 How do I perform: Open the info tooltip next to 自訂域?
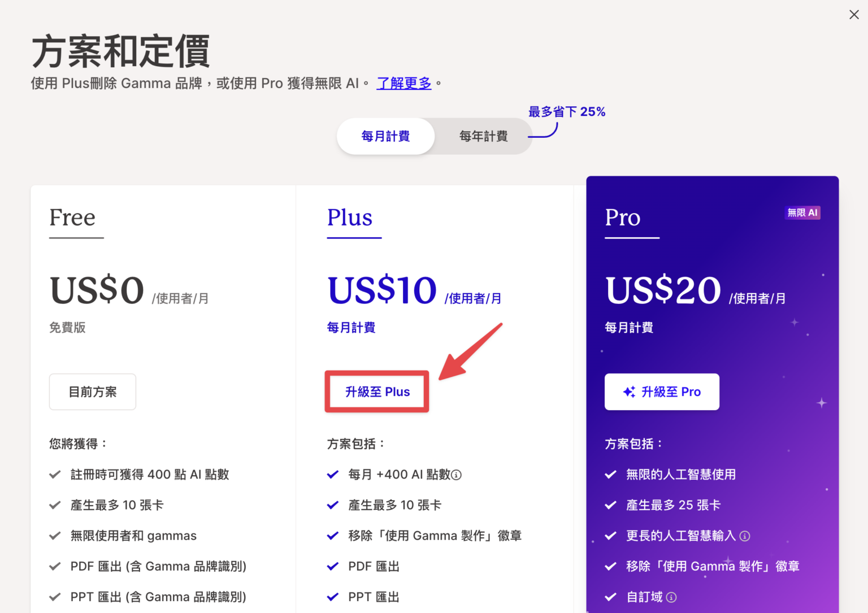(x=672, y=597)
